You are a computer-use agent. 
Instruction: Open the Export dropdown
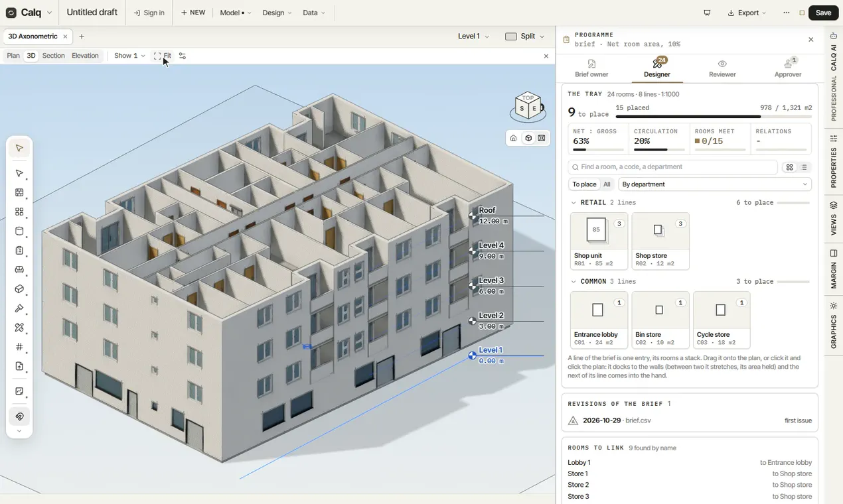pyautogui.click(x=747, y=13)
